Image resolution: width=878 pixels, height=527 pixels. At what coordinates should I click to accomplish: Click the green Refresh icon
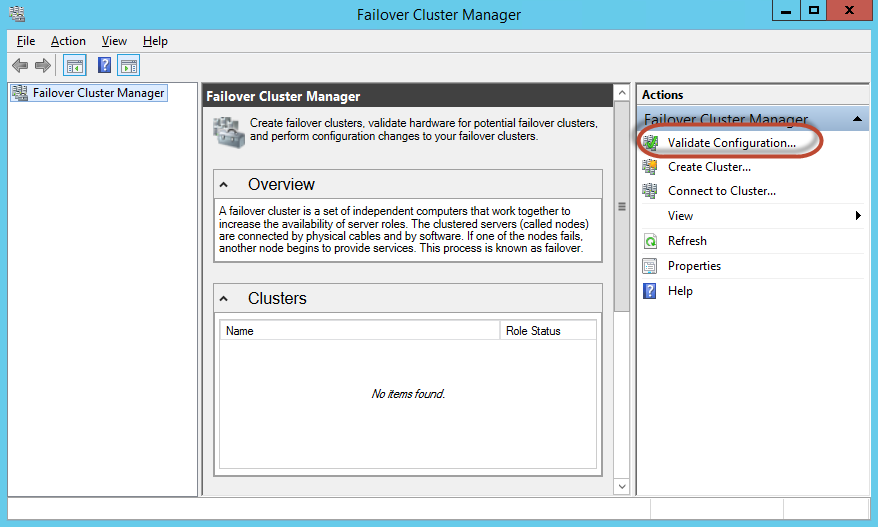[650, 241]
